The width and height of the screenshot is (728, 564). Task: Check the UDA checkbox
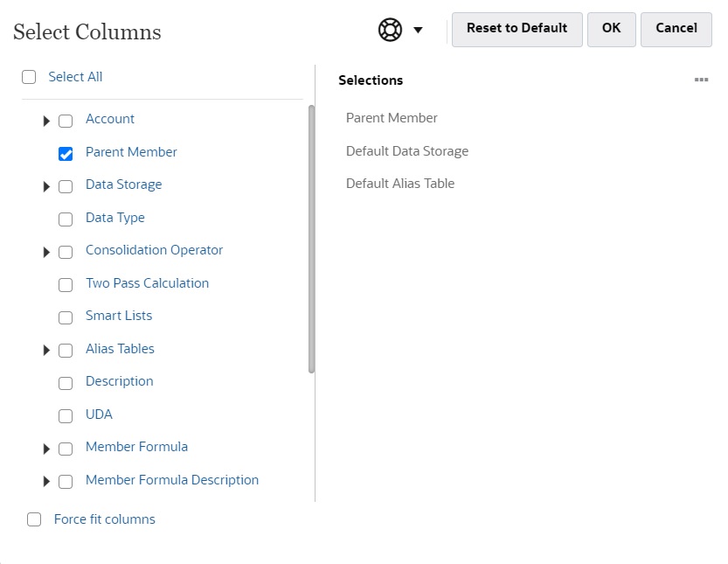pyautogui.click(x=66, y=415)
